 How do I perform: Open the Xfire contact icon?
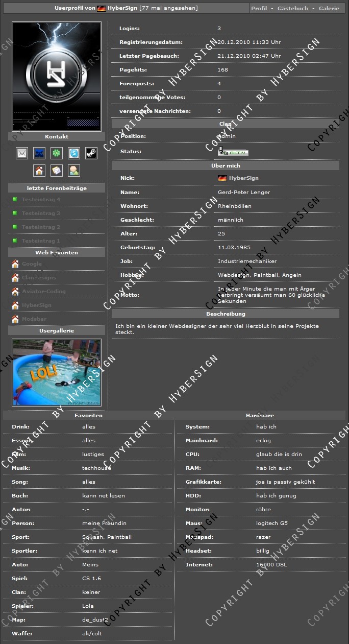tap(39, 153)
